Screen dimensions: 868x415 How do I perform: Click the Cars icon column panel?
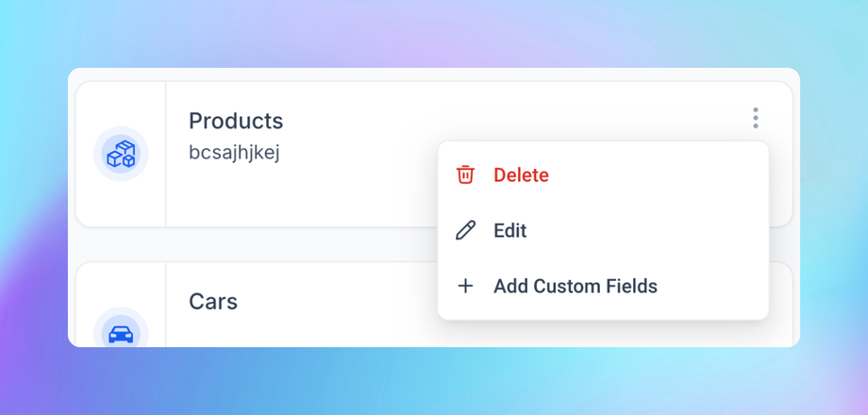click(121, 283)
